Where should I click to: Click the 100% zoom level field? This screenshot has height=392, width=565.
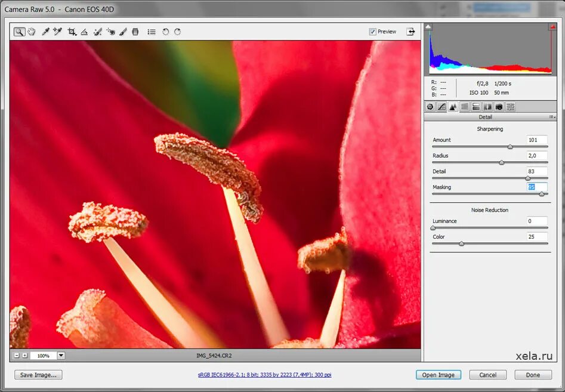pyautogui.click(x=43, y=356)
